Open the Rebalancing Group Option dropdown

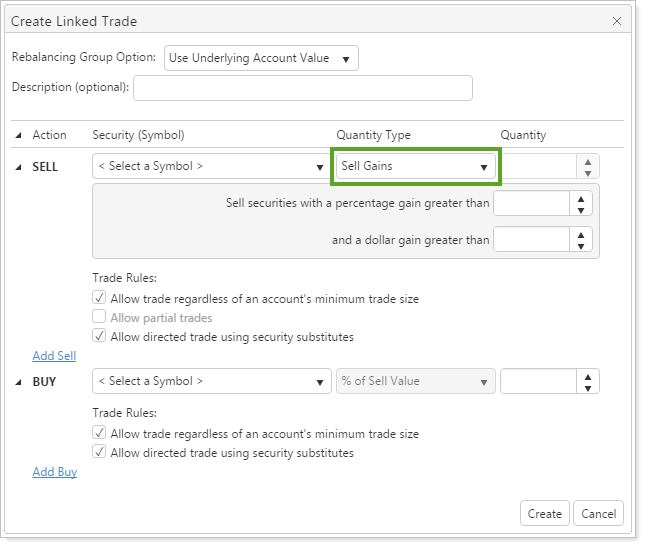tap(261, 58)
